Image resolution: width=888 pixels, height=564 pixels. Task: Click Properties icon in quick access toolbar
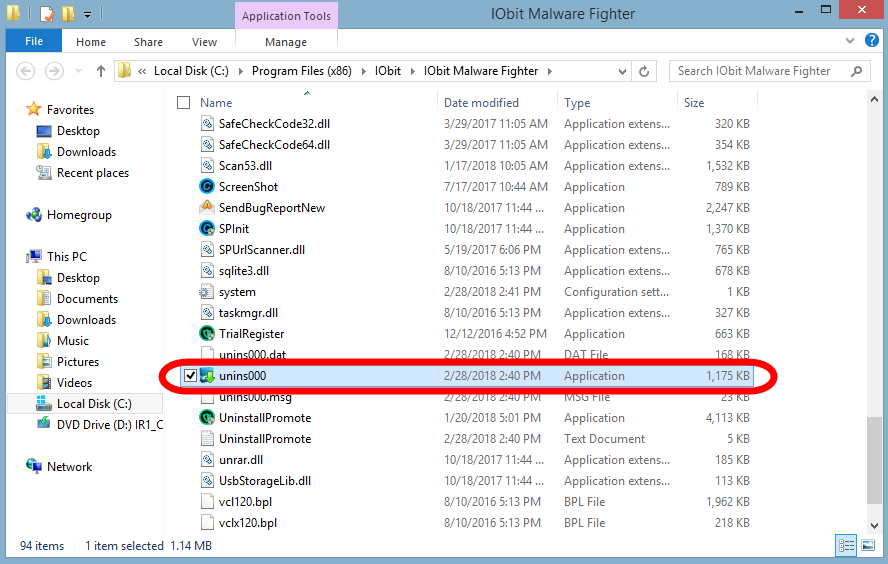[x=46, y=14]
